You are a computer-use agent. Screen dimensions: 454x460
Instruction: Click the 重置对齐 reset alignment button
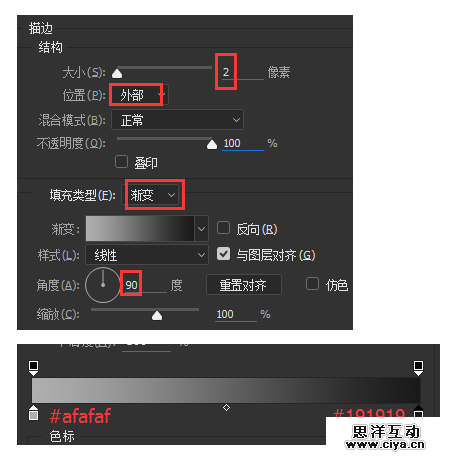click(244, 285)
